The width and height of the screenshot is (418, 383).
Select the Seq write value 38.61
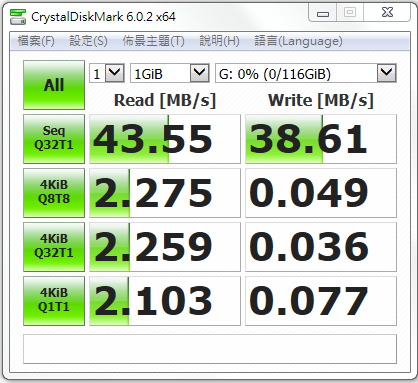(x=321, y=139)
